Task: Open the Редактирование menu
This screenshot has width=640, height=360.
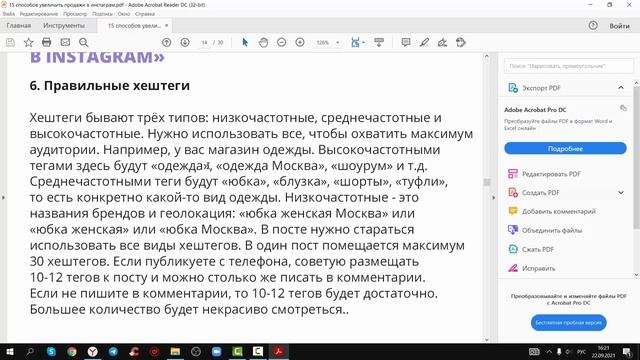Action: point(39,14)
